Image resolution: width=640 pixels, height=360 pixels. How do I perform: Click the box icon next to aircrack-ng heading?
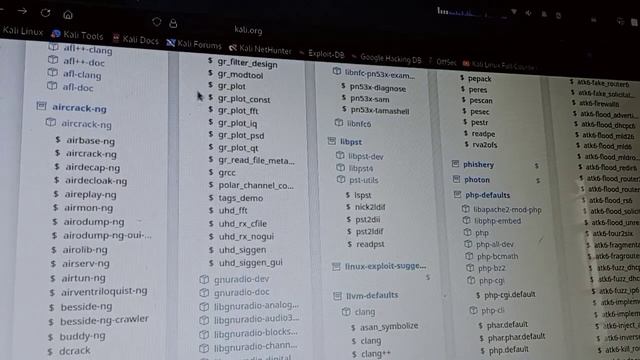(x=41, y=106)
